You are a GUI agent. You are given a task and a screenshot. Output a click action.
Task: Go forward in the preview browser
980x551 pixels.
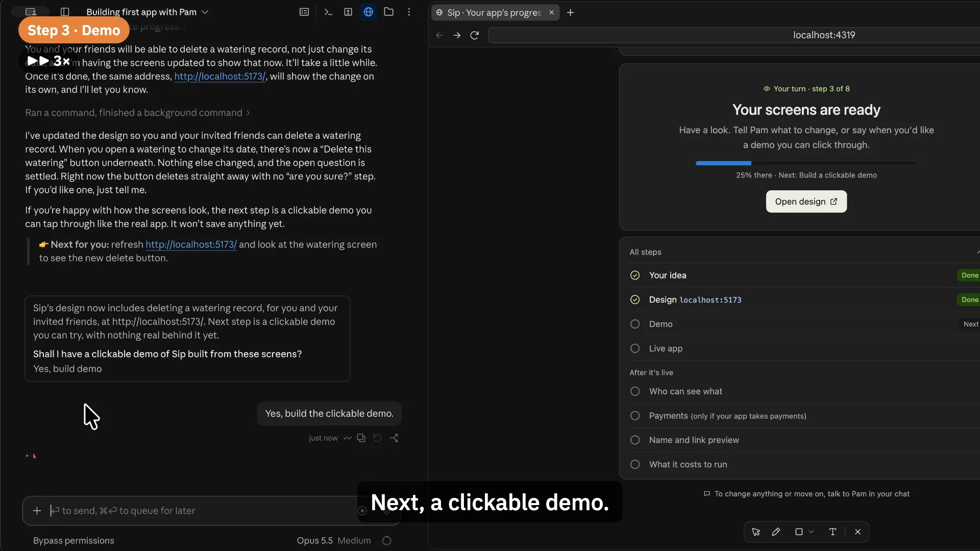[x=457, y=35]
